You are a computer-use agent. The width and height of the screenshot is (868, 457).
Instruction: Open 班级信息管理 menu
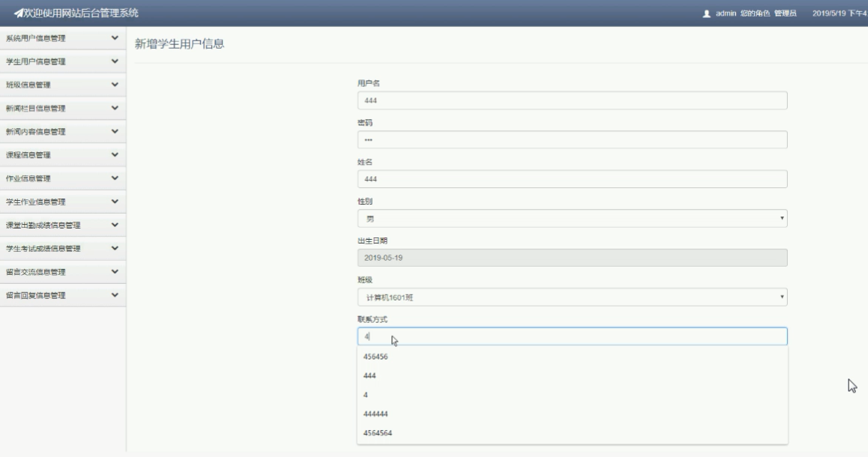(62, 85)
